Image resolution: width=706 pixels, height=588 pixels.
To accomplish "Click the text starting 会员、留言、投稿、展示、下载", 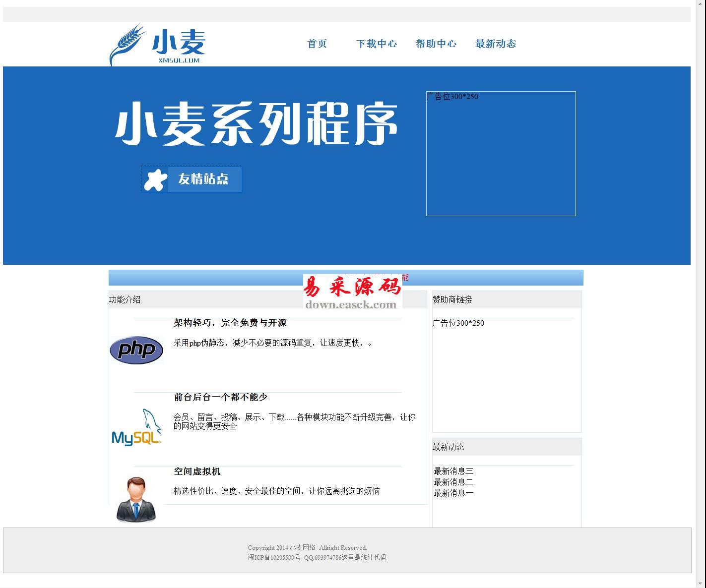I will tap(295, 421).
